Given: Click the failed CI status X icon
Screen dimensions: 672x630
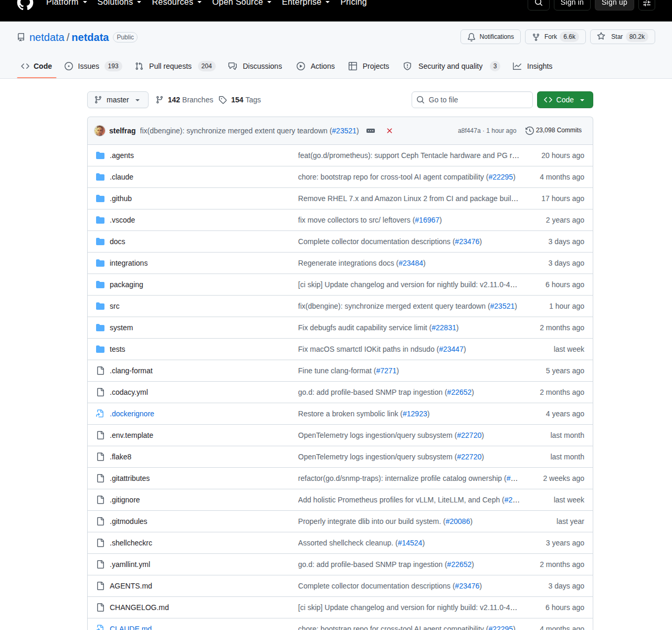Looking at the screenshot, I should point(390,131).
